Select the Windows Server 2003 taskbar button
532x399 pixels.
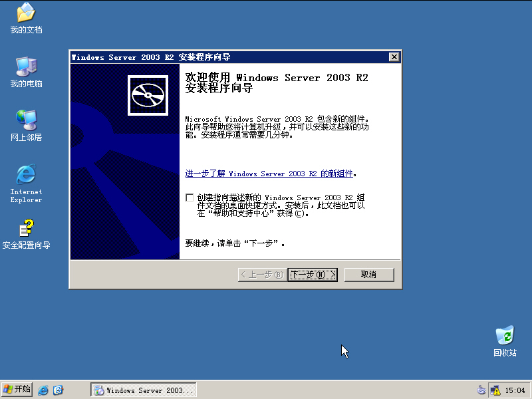[144, 390]
